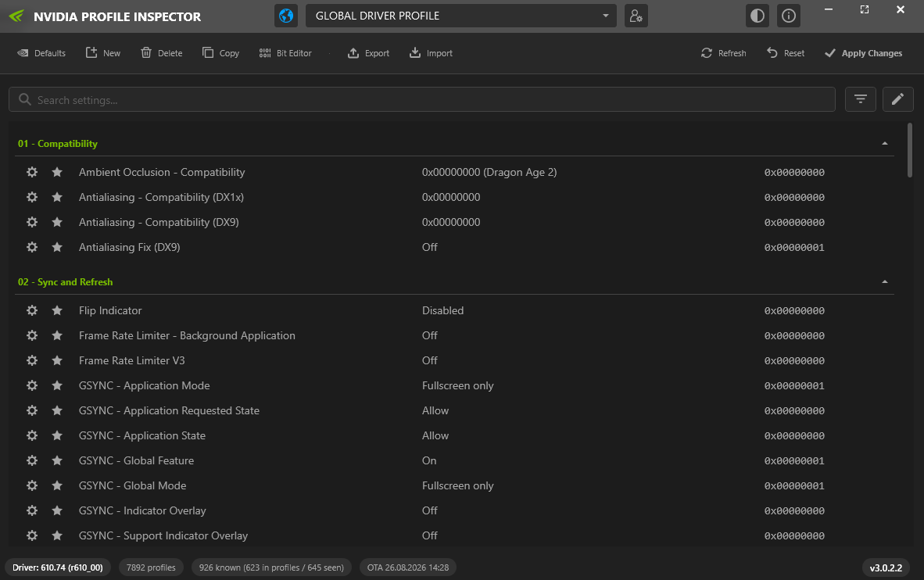
Task: Click the gear icon for Antialiasing - Compatibility (DX1x)
Action: point(32,197)
